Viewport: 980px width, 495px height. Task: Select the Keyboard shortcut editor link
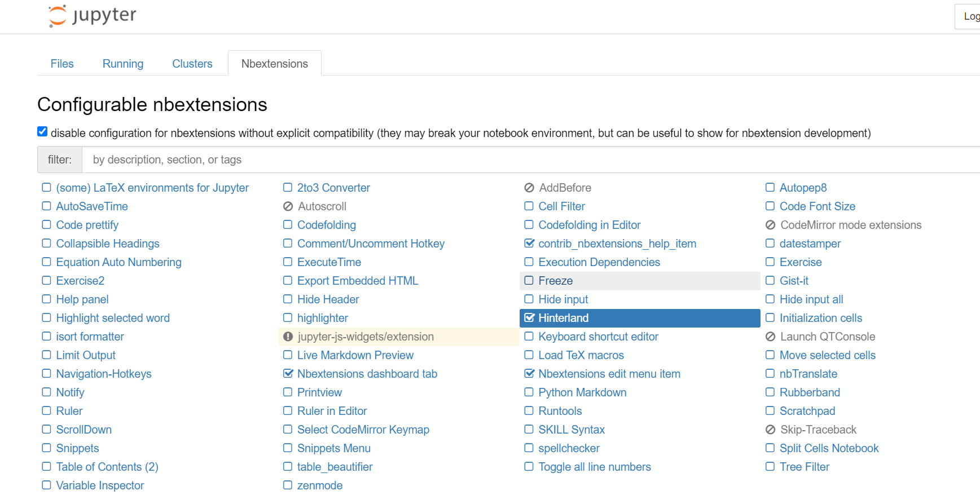point(599,337)
